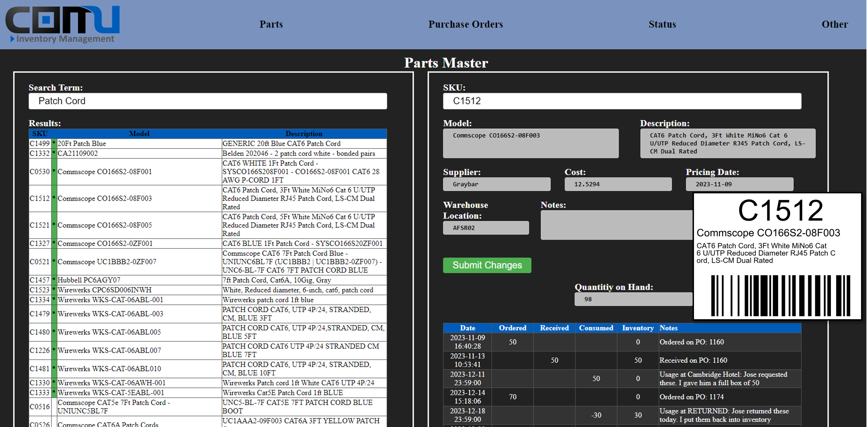This screenshot has height=427, width=868.
Task: Select SKU C0530 in results
Action: click(40, 172)
